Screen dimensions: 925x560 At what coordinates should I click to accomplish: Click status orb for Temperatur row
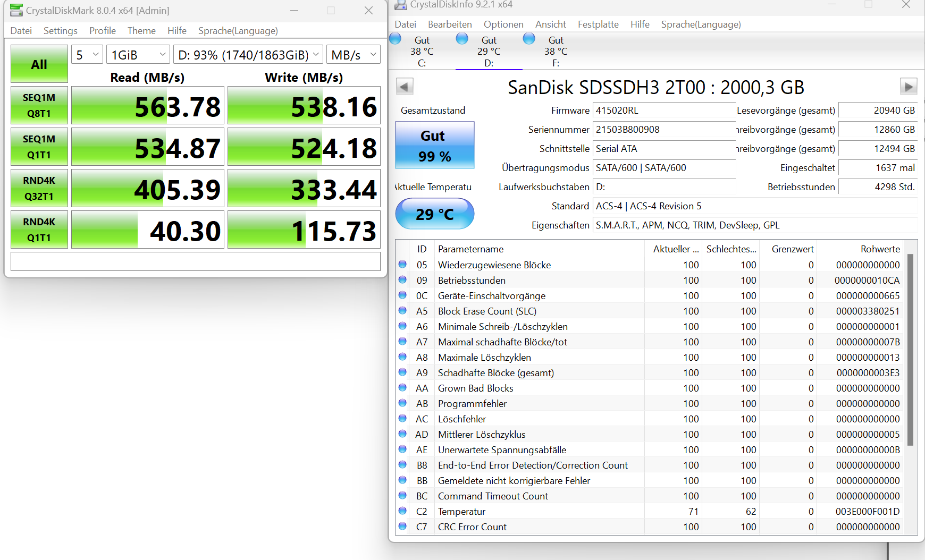tap(403, 511)
